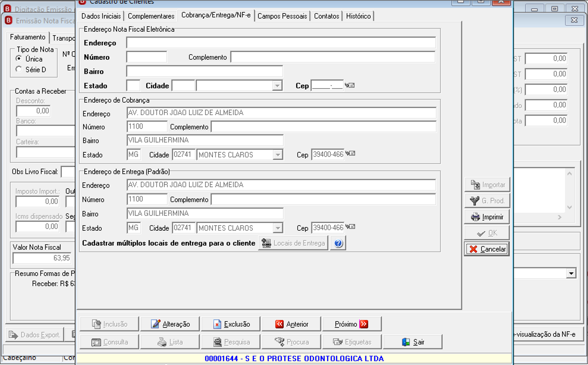
Task: Open the Campos Pessoais tab
Action: pyautogui.click(x=282, y=16)
